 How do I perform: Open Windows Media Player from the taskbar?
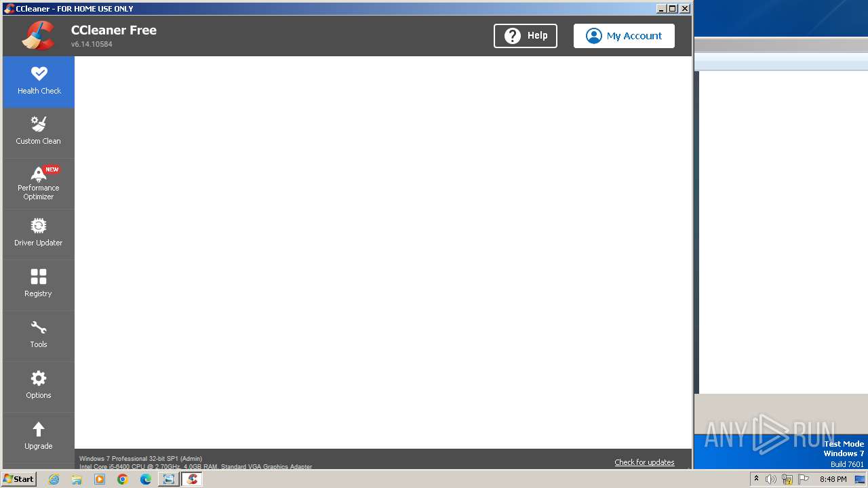(x=100, y=479)
